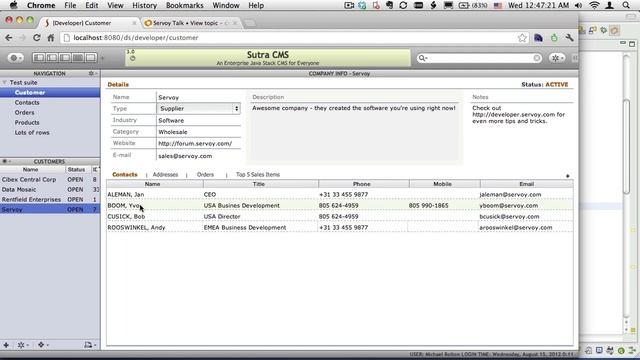Sort customers by Status column header
The image size is (640, 360).
tap(76, 169)
